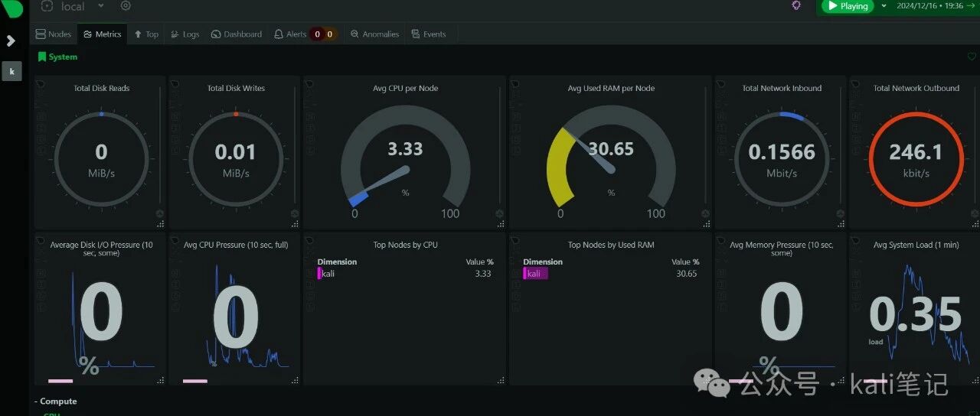This screenshot has width=980, height=416.
Task: Click the red critical alerts count badge
Action: [317, 34]
